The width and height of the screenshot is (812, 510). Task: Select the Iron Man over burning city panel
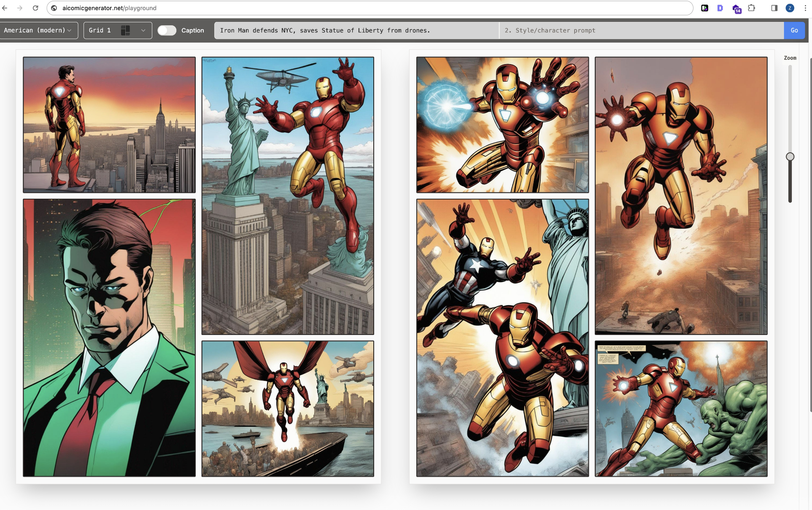pos(681,196)
